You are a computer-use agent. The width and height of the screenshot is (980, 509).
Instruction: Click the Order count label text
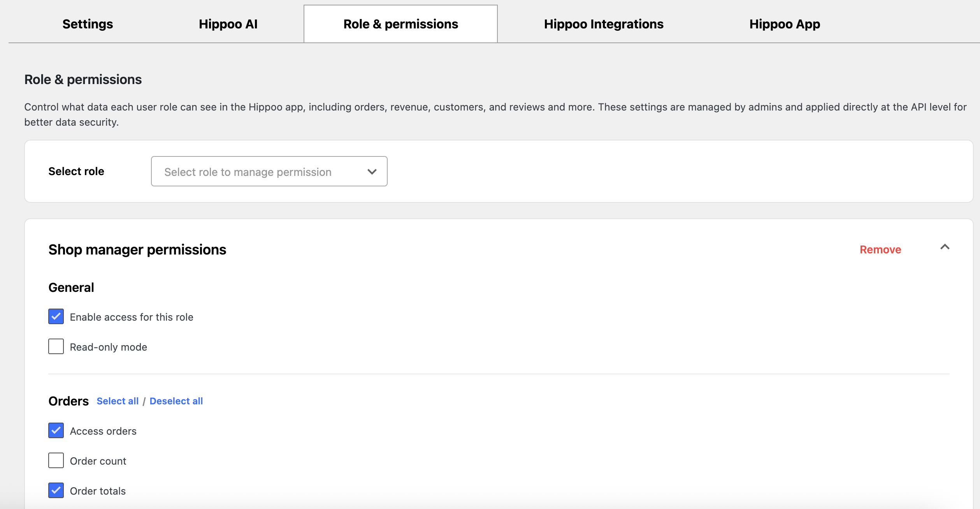pos(98,461)
